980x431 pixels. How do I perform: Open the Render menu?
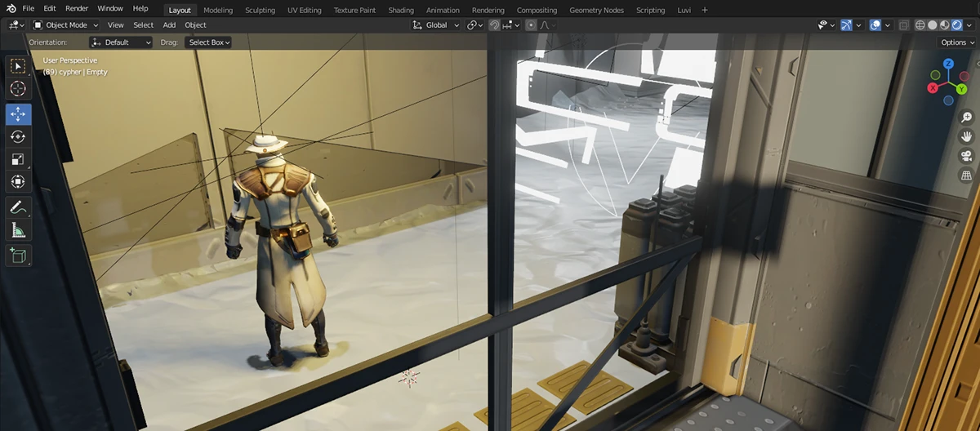[77, 8]
